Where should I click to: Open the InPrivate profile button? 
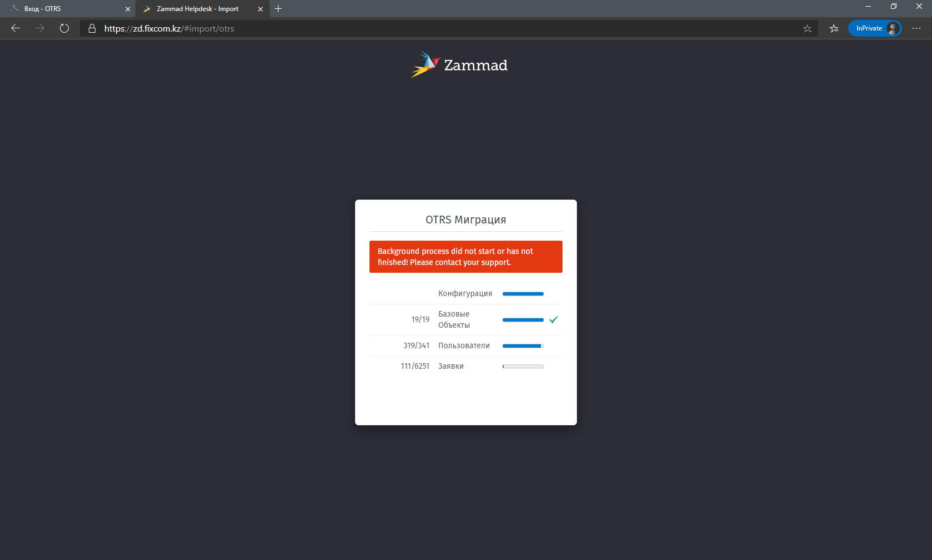tap(875, 28)
